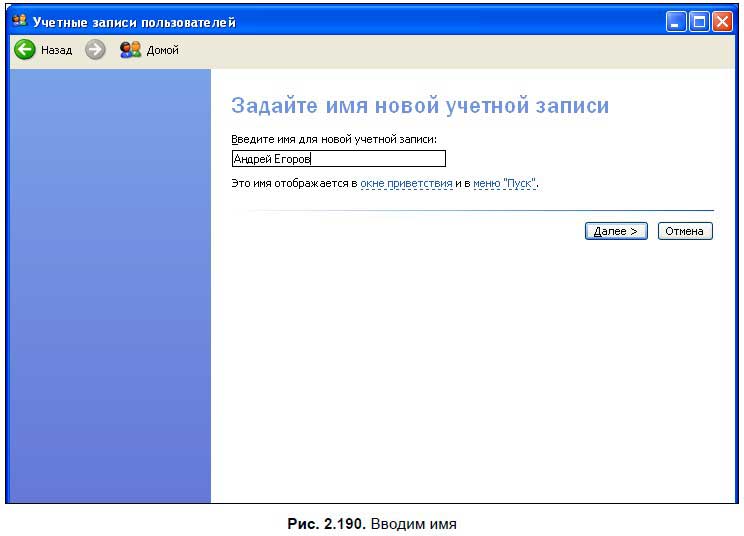Click the figure caption "Рис. 2.190. Вводим имя"

(371, 523)
